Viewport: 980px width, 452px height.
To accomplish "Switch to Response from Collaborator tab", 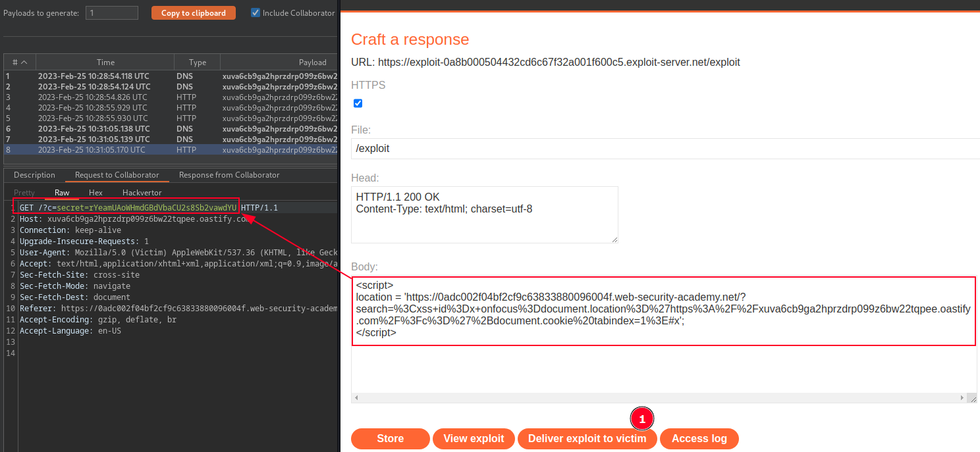I will (229, 175).
